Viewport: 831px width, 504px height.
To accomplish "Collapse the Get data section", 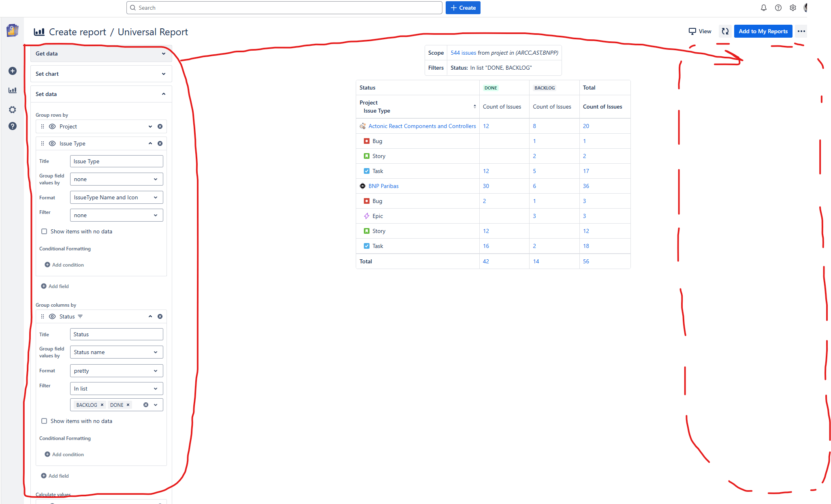I will click(164, 53).
